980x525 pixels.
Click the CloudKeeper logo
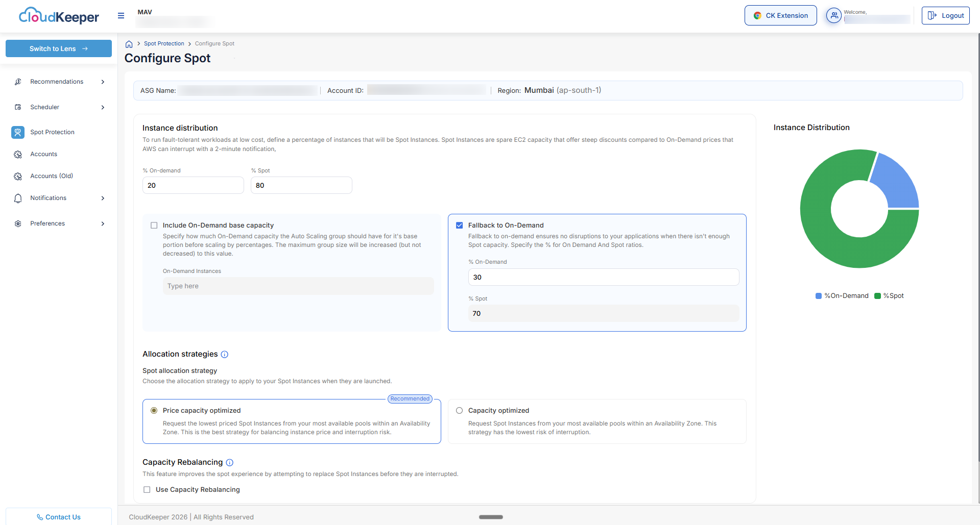point(59,16)
